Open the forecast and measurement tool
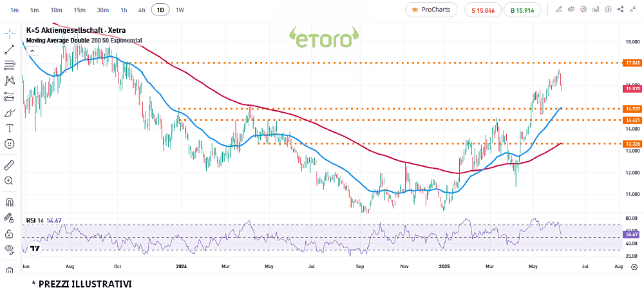644x290 pixels. (x=10, y=97)
